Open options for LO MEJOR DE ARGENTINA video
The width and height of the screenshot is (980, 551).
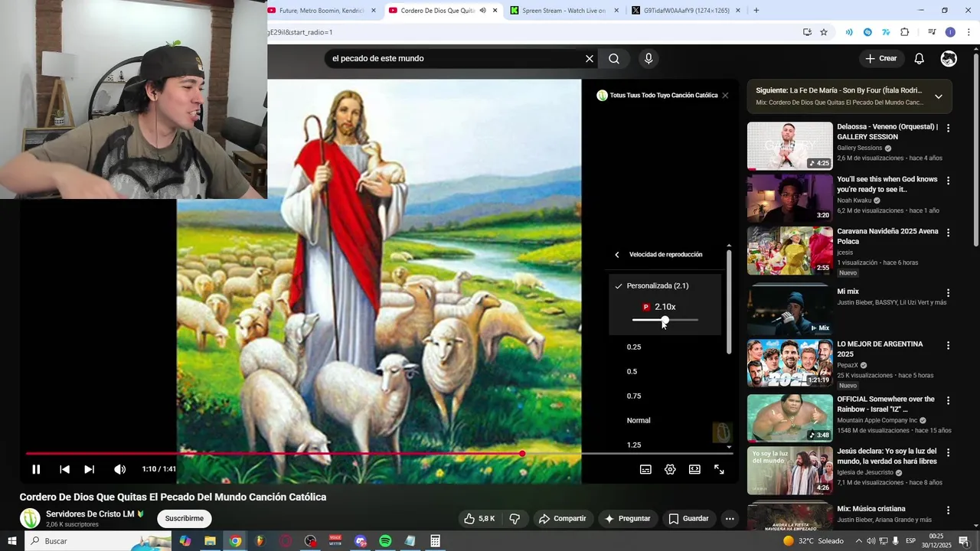click(948, 346)
